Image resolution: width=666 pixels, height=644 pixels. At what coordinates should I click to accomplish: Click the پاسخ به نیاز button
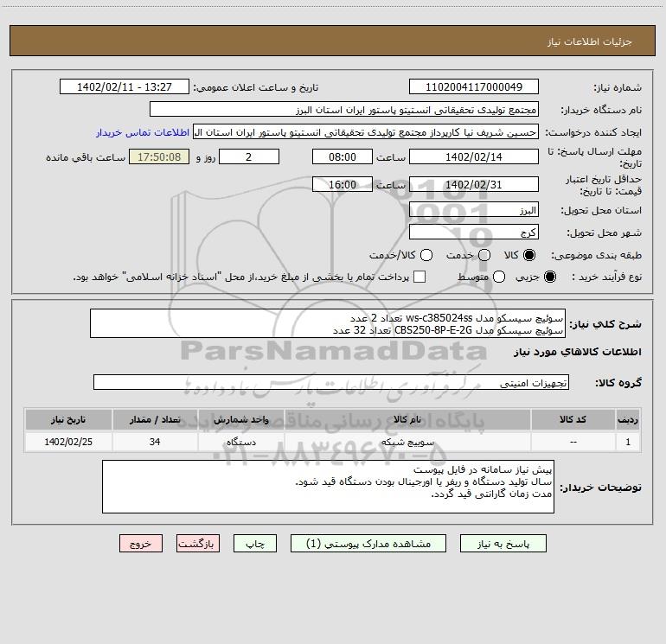coord(503,544)
